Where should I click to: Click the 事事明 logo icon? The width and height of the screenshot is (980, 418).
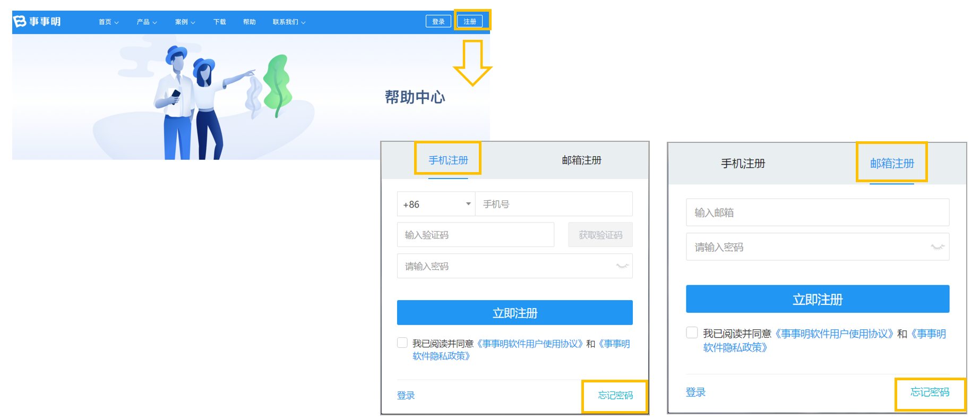[20, 21]
